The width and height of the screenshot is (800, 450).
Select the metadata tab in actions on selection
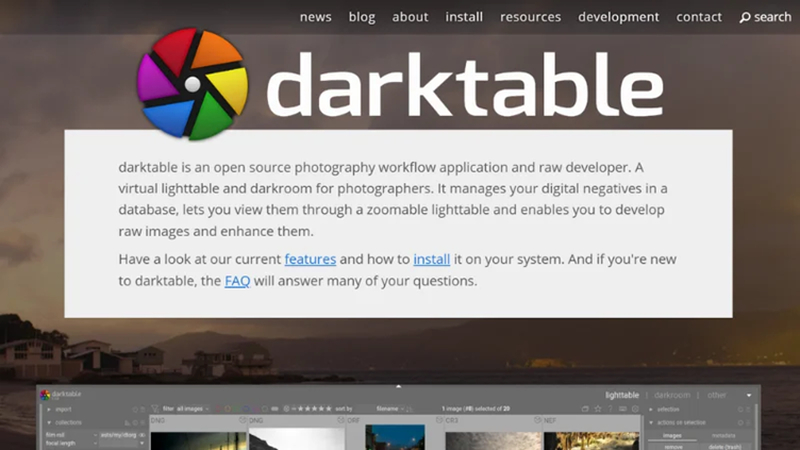click(723, 435)
